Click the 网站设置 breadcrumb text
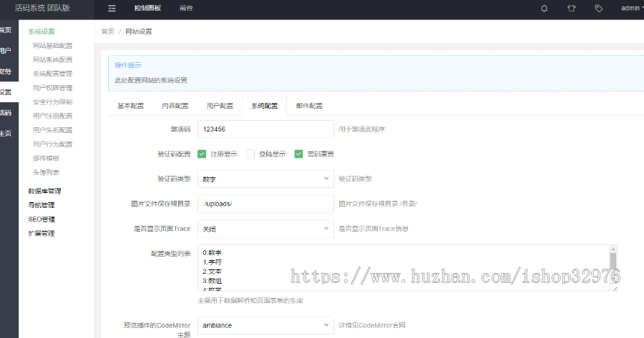This screenshot has width=644, height=338. [138, 31]
